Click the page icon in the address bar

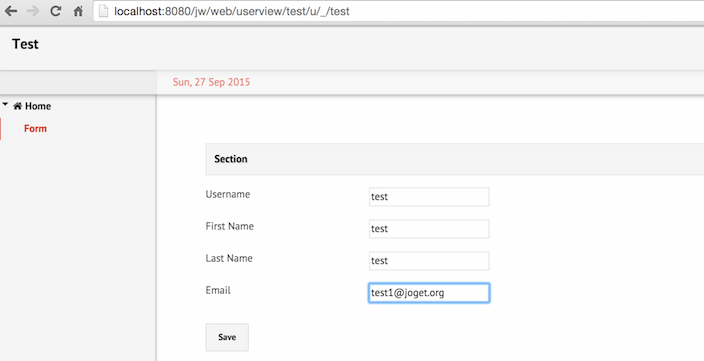tap(104, 11)
